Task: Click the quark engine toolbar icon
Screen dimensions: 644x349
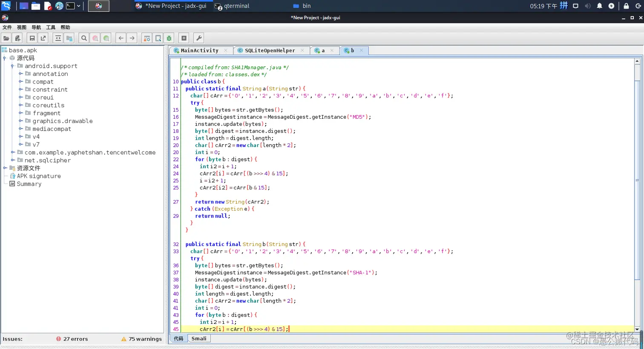Action: [158, 38]
